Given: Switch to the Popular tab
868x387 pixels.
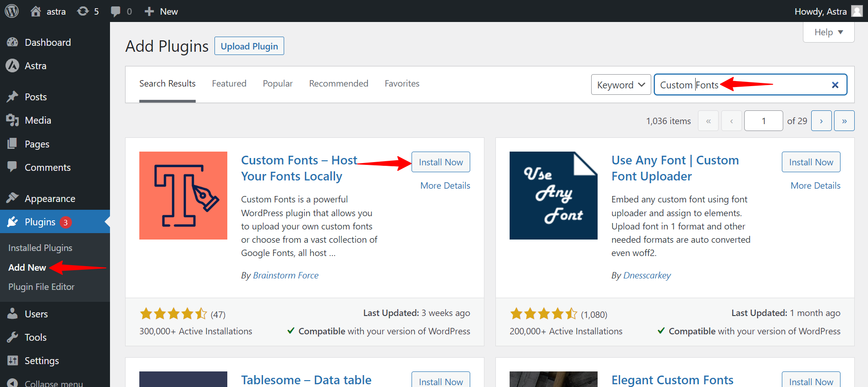Looking at the screenshot, I should (278, 83).
